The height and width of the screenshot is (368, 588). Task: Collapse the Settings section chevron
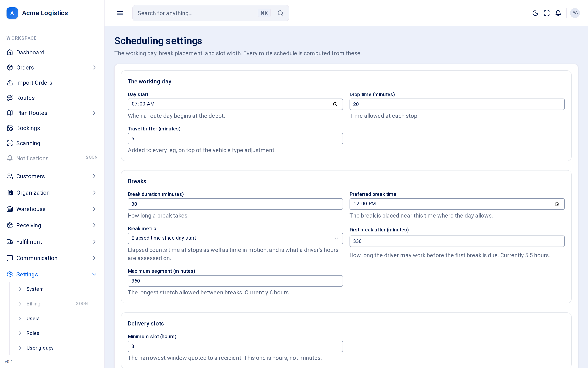94,274
